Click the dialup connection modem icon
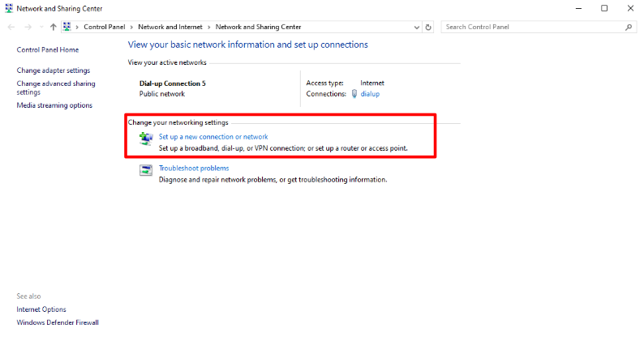Viewport: 644px width, 337px height. 354,94
